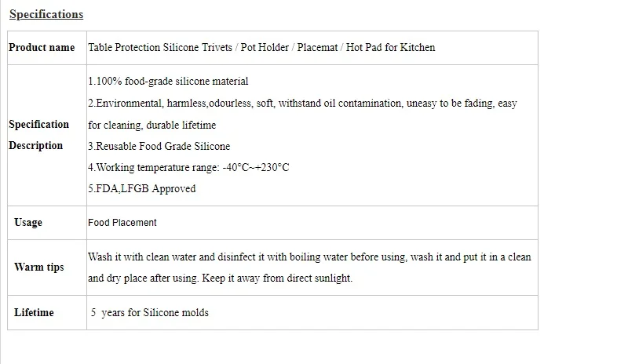Viewport: 628px width, 364px height.
Task: Click the 'Pot Holder' words in product name
Action: click(265, 47)
